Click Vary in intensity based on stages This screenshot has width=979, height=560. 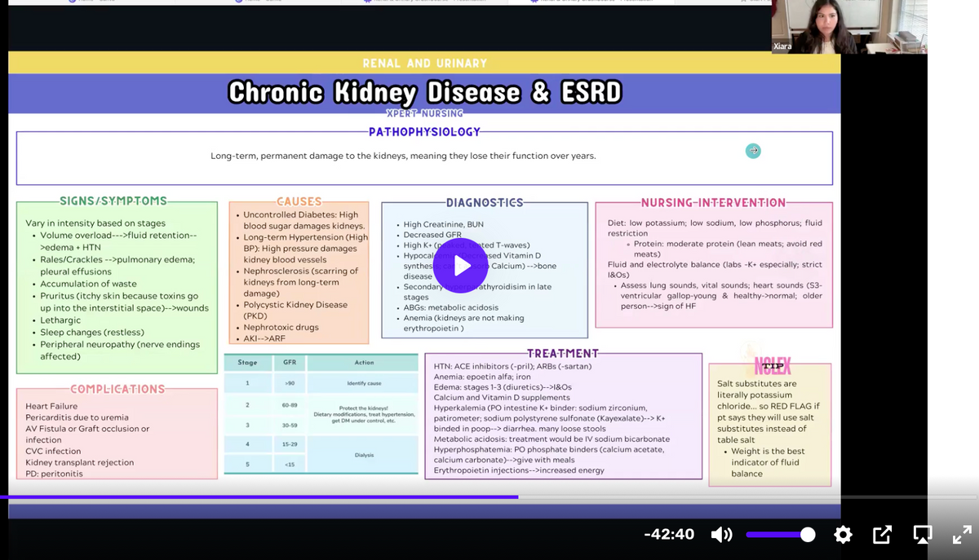pos(95,223)
